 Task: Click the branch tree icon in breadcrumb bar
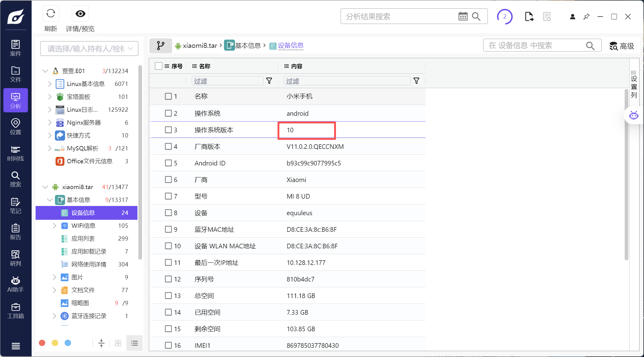click(161, 46)
